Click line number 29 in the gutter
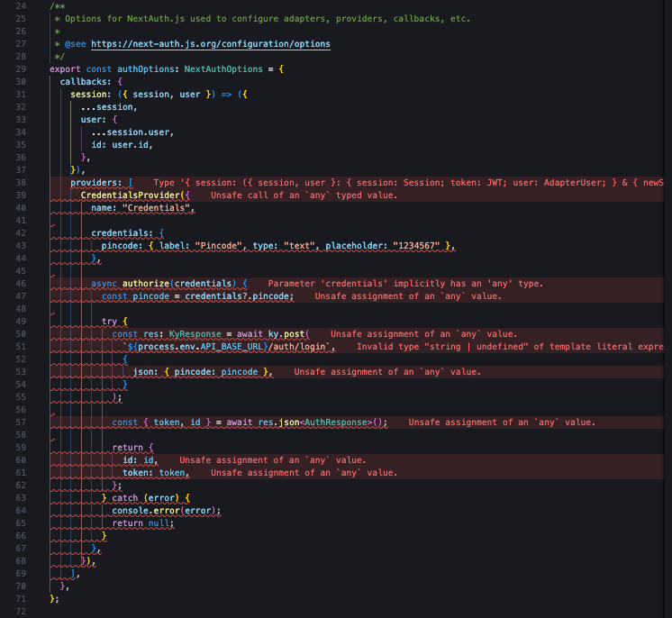Image resolution: width=672 pixels, height=618 pixels. [21, 69]
